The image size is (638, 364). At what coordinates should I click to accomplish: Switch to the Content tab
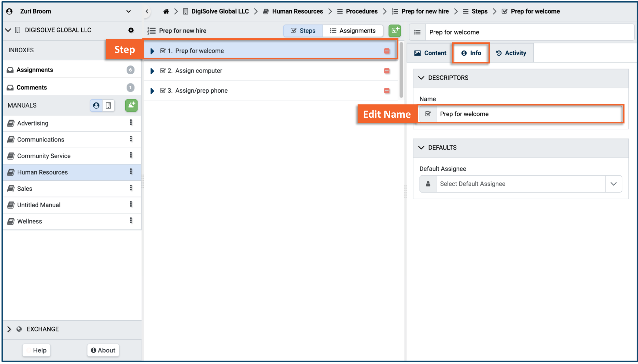coord(430,53)
